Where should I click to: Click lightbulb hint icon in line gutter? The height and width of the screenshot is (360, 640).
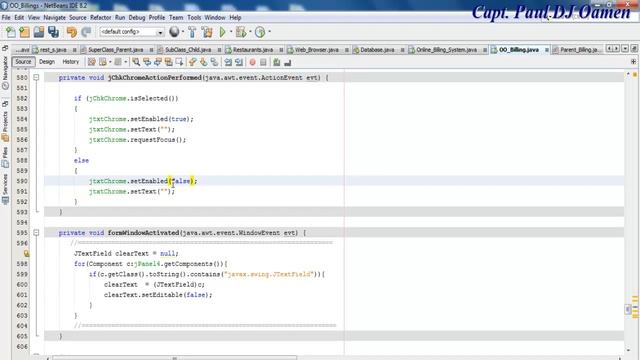tap(27, 253)
